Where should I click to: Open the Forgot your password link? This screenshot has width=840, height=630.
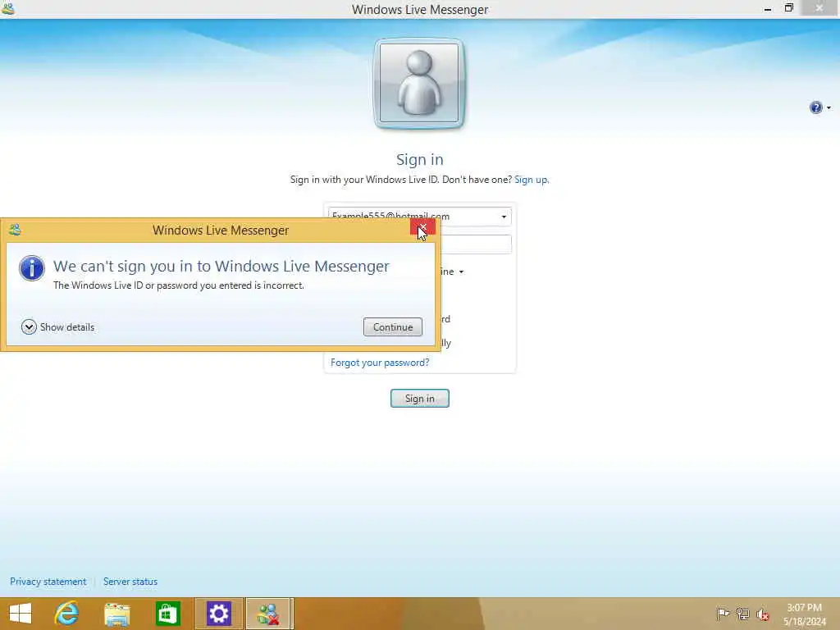(380, 362)
